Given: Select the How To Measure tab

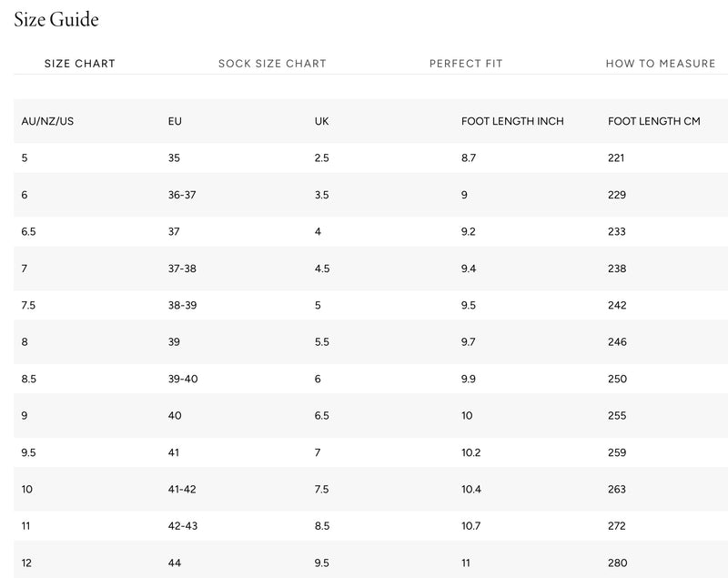Looking at the screenshot, I should 661,64.
